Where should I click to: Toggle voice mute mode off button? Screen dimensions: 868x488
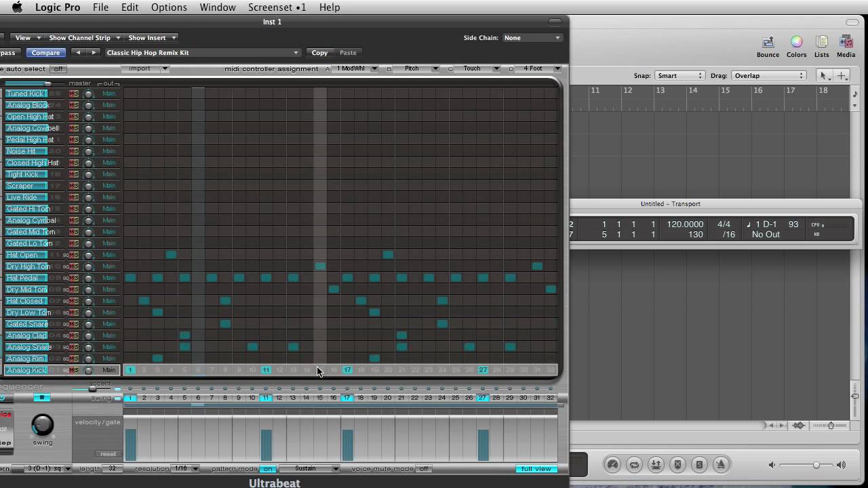424,468
